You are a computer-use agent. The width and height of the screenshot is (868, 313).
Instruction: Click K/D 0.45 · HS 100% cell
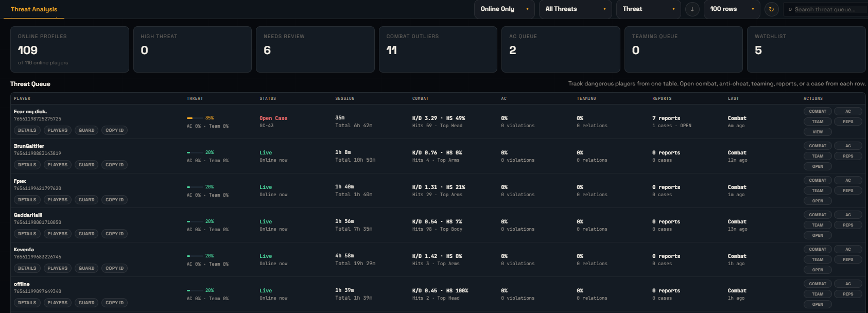(x=440, y=291)
